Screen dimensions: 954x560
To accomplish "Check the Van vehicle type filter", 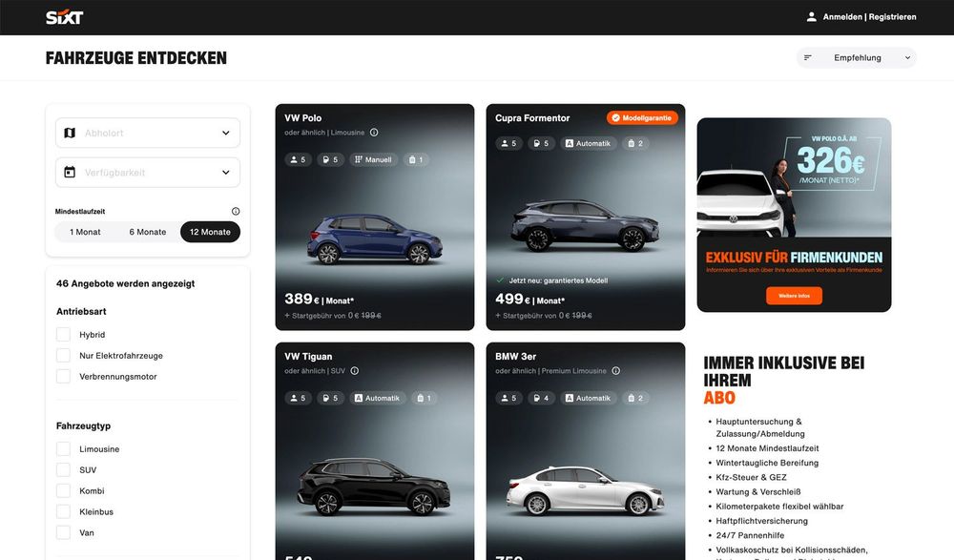I will (63, 532).
